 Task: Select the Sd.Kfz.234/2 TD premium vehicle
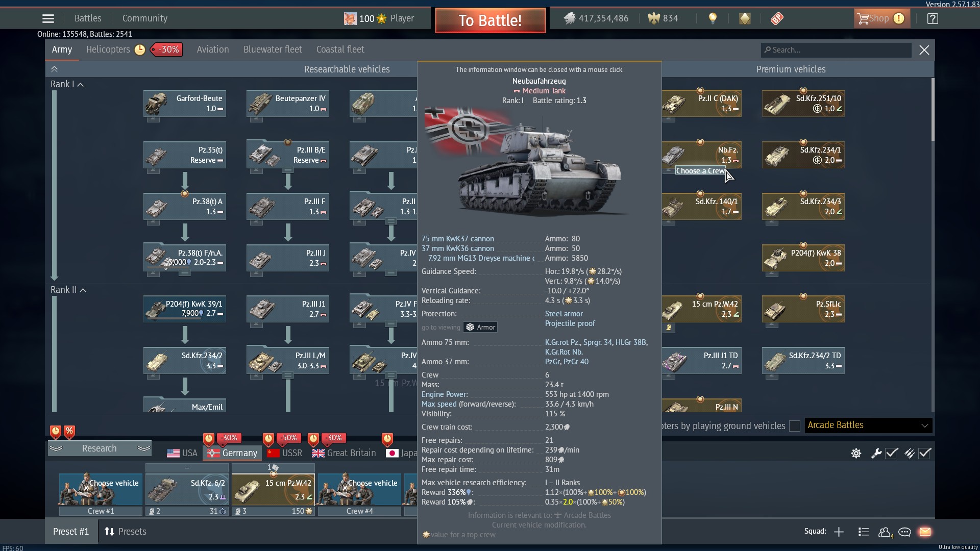pyautogui.click(x=803, y=361)
